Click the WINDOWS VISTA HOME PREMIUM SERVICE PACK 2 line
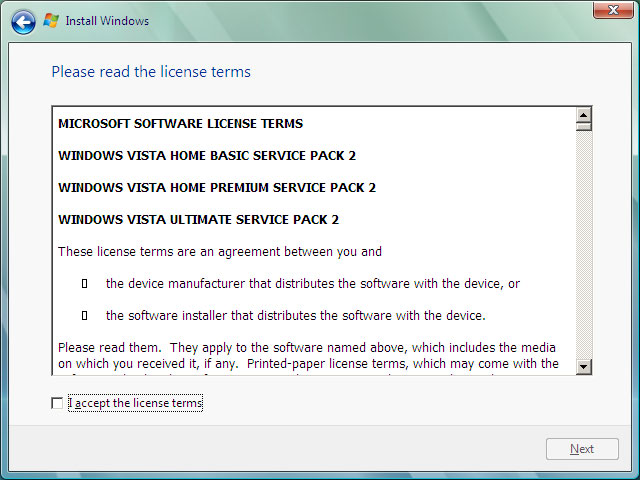640x480 pixels. (217, 187)
